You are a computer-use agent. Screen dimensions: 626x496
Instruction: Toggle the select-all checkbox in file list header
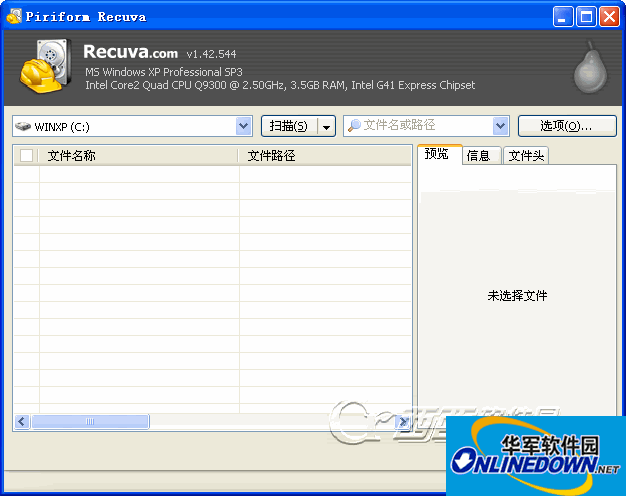(x=26, y=155)
